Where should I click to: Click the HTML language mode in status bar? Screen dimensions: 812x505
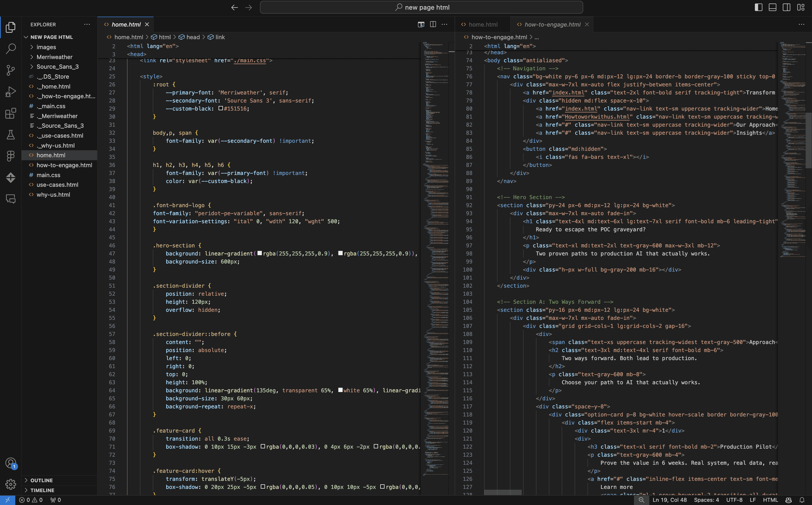[770, 500]
